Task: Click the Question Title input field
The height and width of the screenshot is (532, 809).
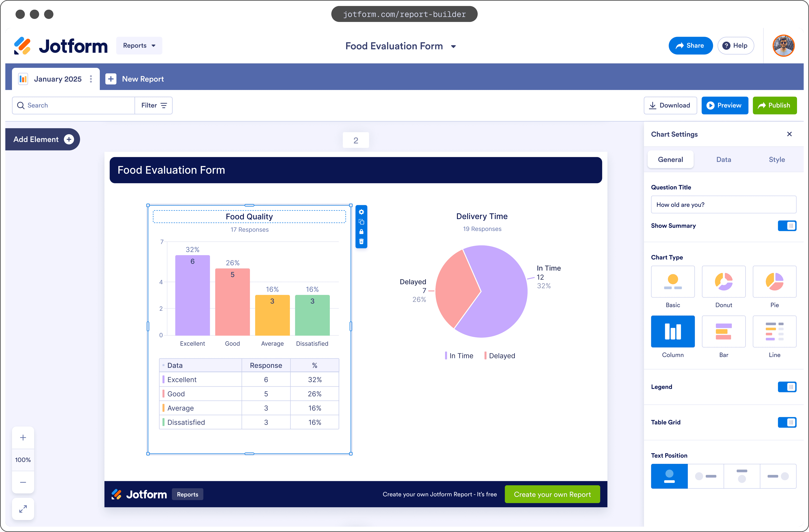Action: 723,204
